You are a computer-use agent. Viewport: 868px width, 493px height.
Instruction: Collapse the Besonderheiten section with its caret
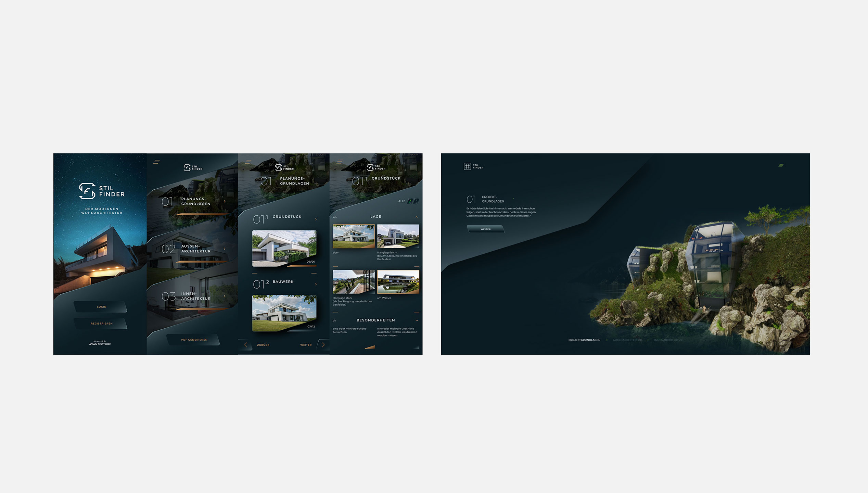[x=417, y=320]
